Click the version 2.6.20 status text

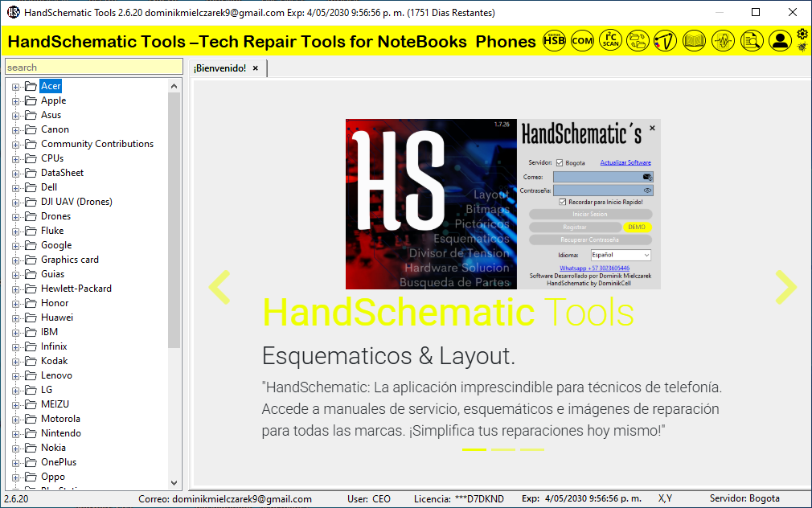[17, 499]
